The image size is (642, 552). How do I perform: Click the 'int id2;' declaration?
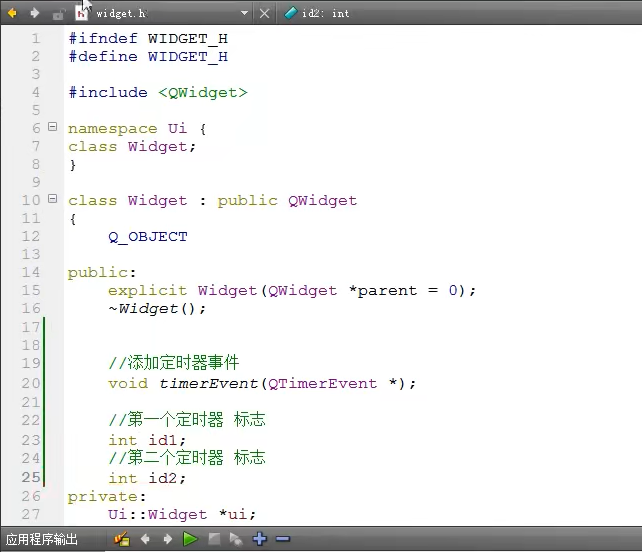coord(147,478)
